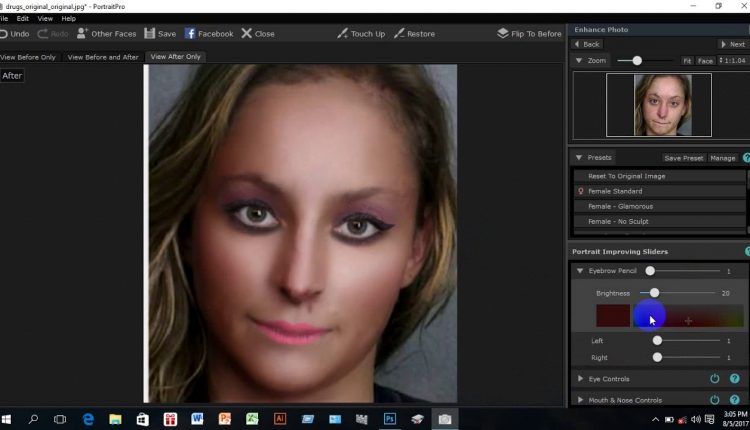750x430 pixels.
Task: Click the Back button
Action: (x=587, y=44)
